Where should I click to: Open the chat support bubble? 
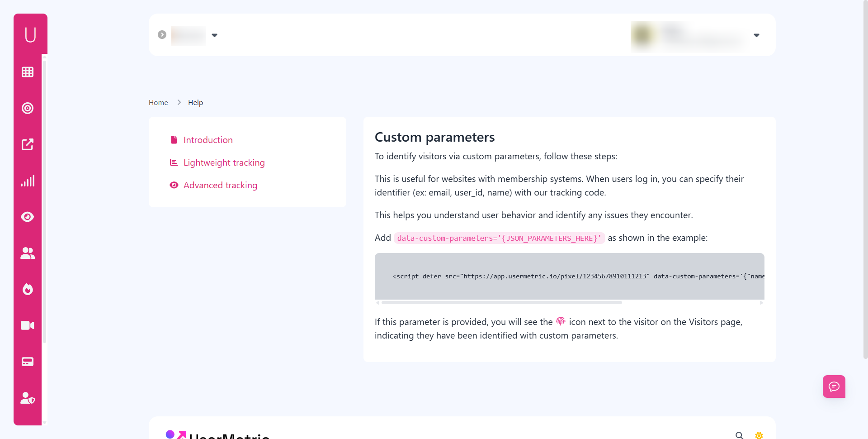coord(834,387)
